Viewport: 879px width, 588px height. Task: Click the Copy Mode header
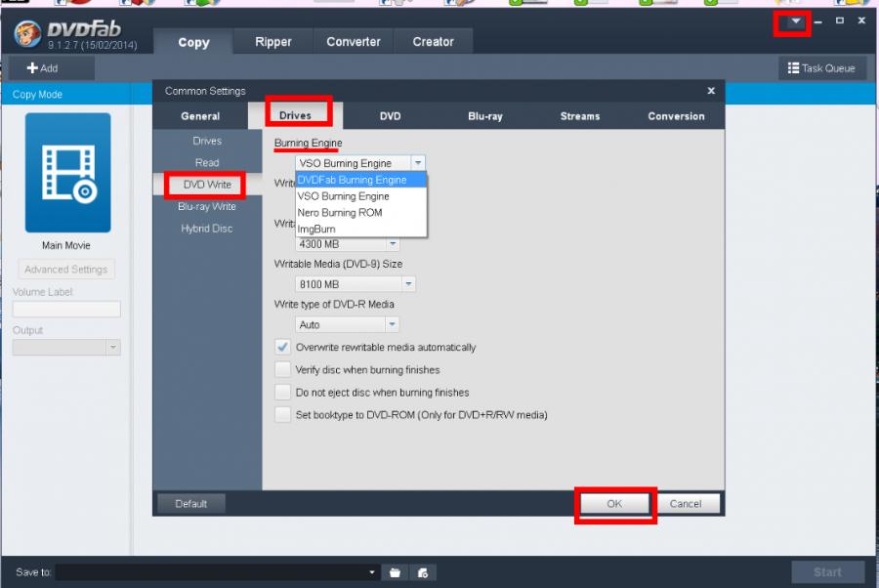[x=37, y=94]
